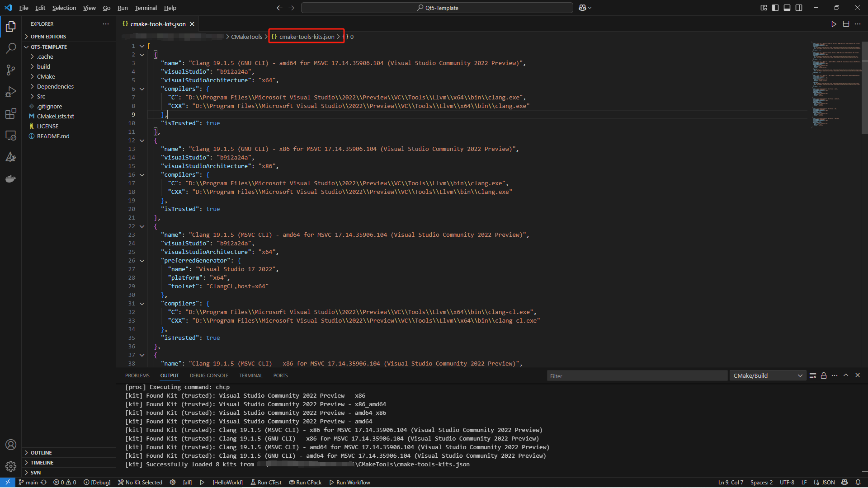This screenshot has height=488, width=868.
Task: Run CPack from the status bar
Action: click(305, 482)
